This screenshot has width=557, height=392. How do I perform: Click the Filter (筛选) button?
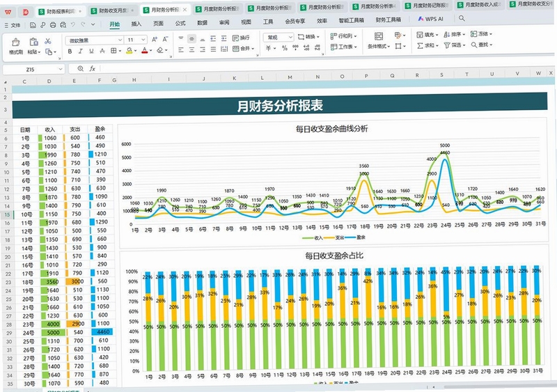point(455,45)
